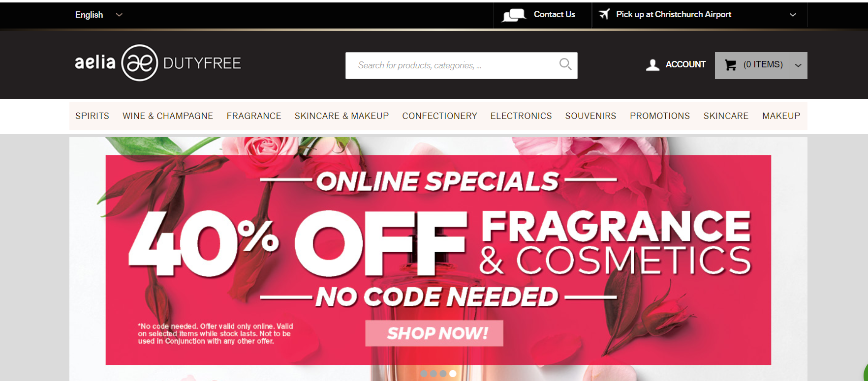The image size is (868, 381).
Task: Click the shopping cart icon
Action: point(731,65)
